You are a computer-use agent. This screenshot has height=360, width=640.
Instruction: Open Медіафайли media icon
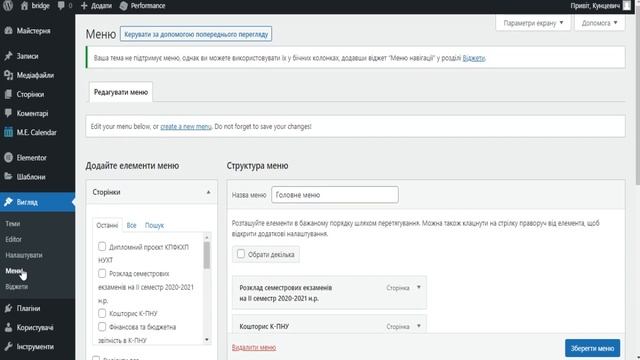[8, 75]
